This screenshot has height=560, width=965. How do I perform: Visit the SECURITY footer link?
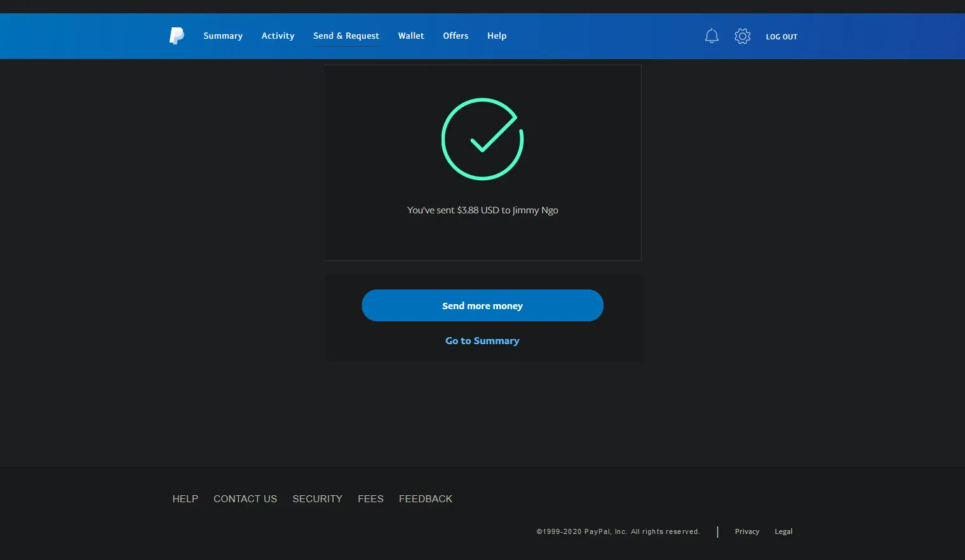point(317,499)
